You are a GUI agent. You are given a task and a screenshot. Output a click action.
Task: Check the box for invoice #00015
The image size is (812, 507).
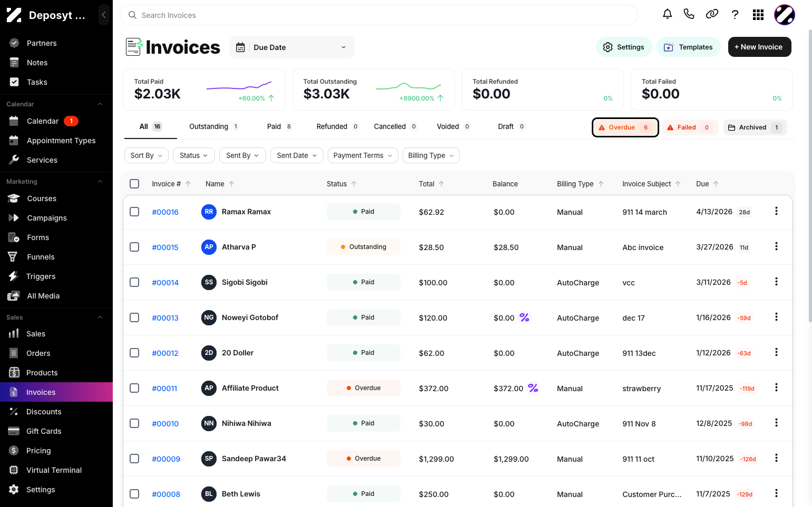[x=134, y=247]
